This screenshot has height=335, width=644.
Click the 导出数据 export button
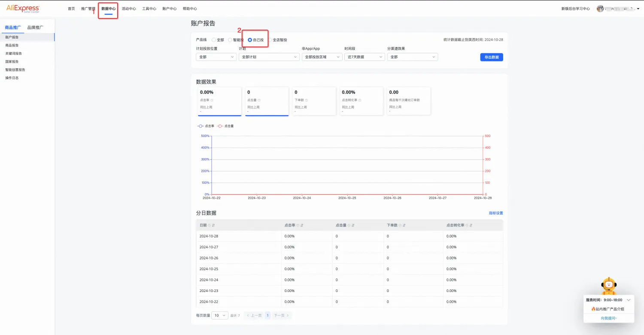(x=491, y=57)
